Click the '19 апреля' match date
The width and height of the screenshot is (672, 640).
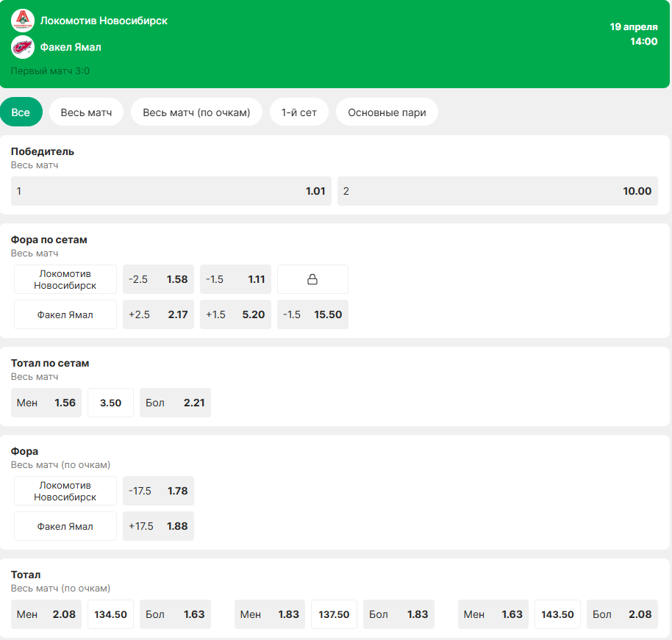tap(634, 26)
